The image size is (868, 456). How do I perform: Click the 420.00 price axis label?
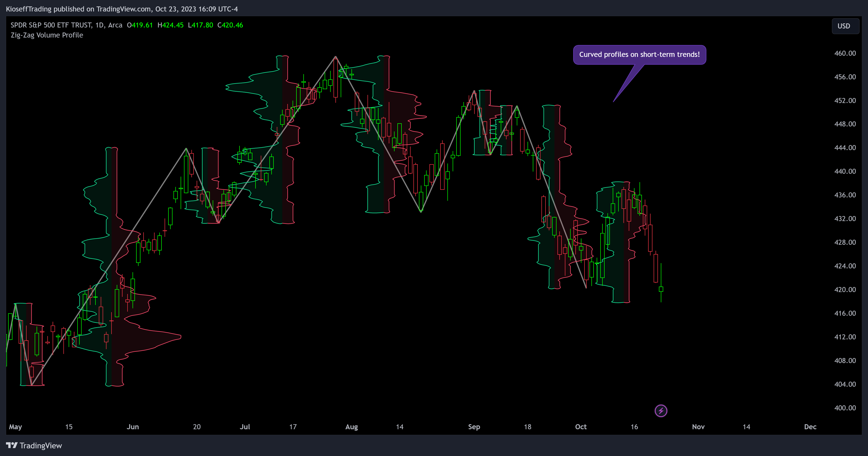[845, 289]
